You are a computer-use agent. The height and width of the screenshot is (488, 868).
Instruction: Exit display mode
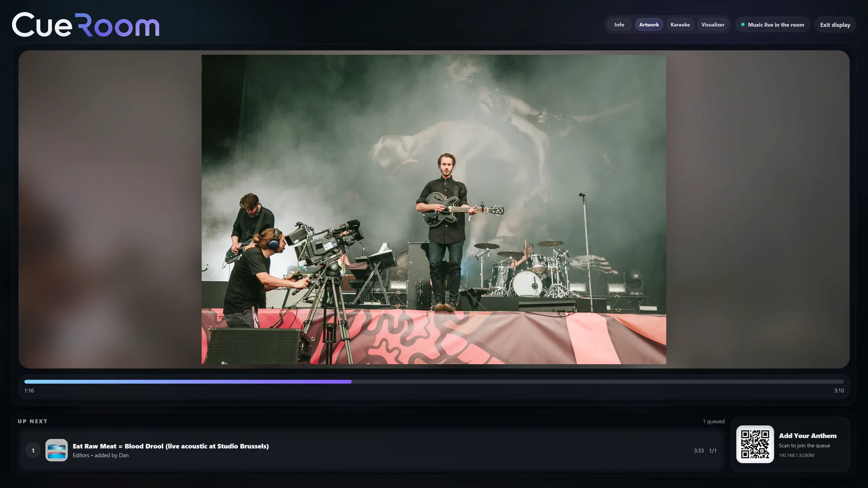click(x=835, y=25)
